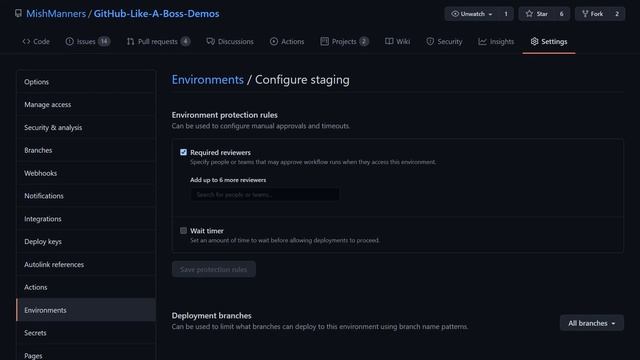Click the Environment protection rules heading
The height and width of the screenshot is (360, 640).
click(224, 115)
